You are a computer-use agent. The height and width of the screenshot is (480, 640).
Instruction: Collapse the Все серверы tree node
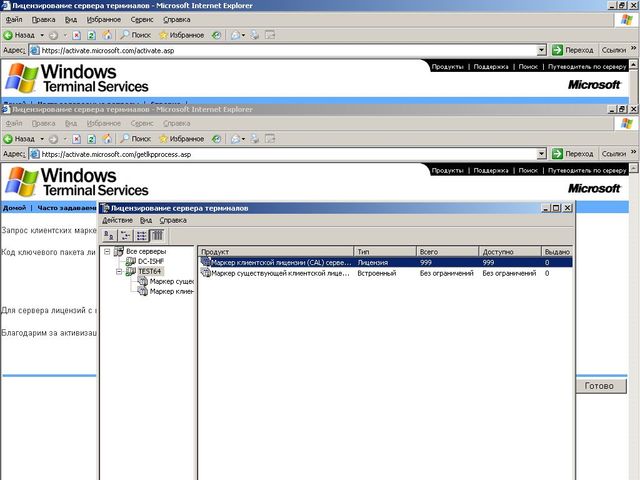click(107, 251)
